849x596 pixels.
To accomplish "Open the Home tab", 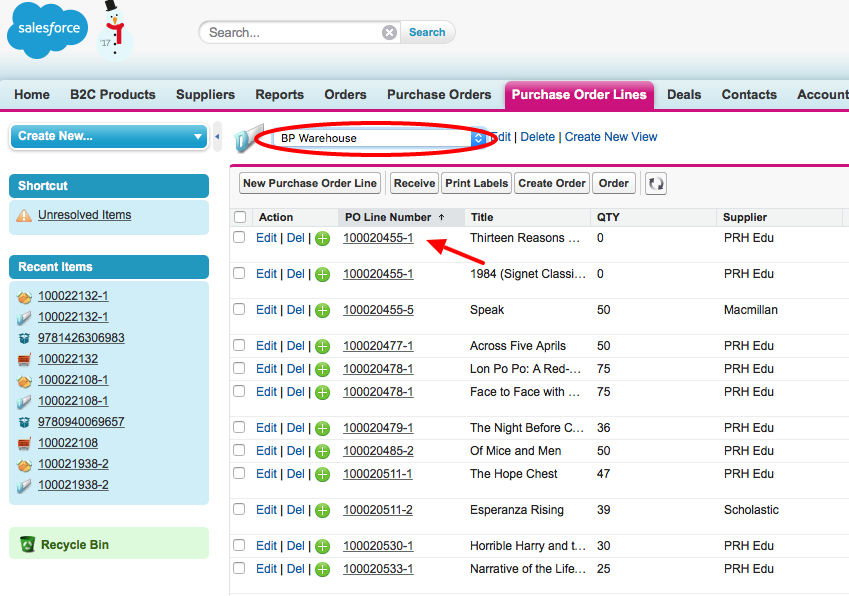I will coord(32,95).
